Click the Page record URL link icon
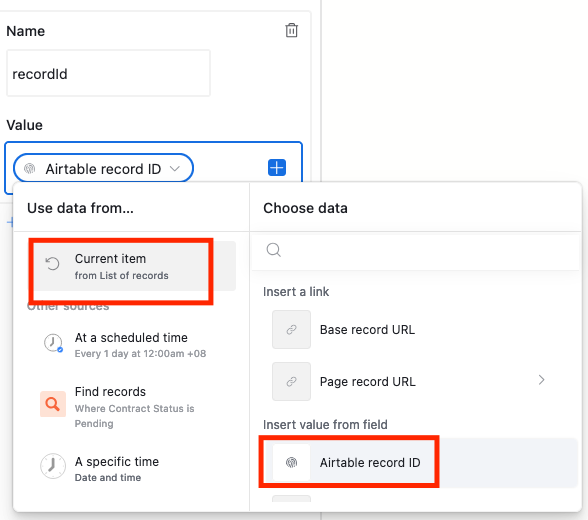 click(x=291, y=381)
